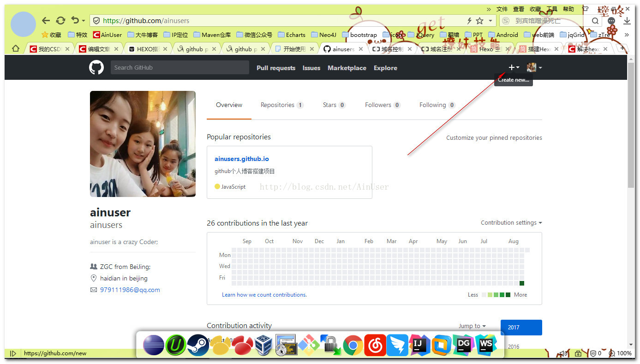This screenshot has width=640, height=364.
Task: Open DataGrip from the dock
Action: coord(464,345)
